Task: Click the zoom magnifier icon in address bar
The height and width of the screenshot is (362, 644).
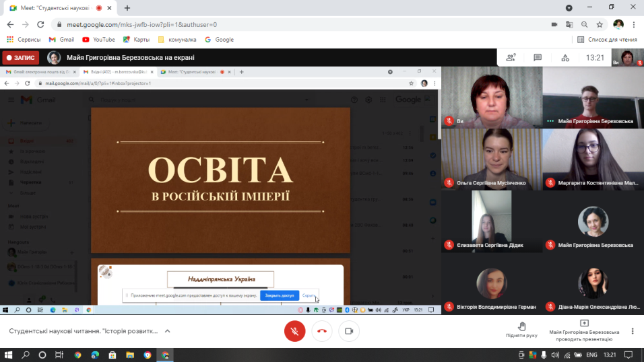Action: coord(584,24)
